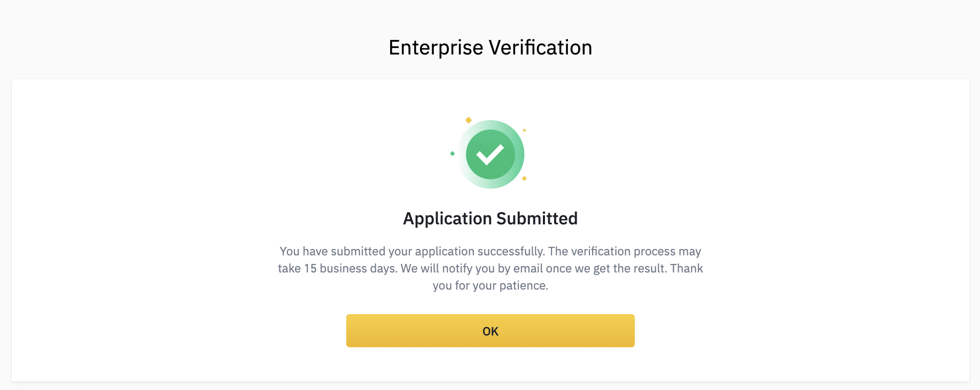Image resolution: width=980 pixels, height=390 pixels.
Task: Click the green checkmark success icon
Action: click(491, 154)
